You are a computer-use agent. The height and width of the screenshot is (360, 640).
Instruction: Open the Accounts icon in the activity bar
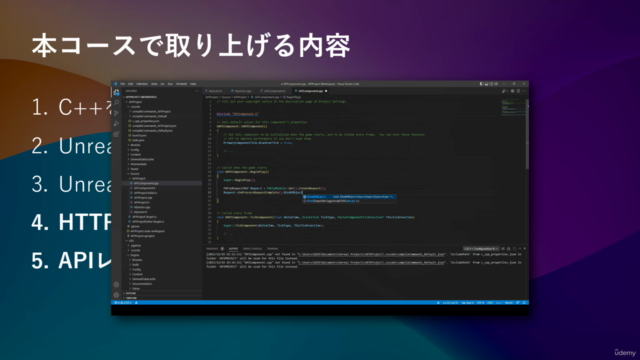click(116, 285)
